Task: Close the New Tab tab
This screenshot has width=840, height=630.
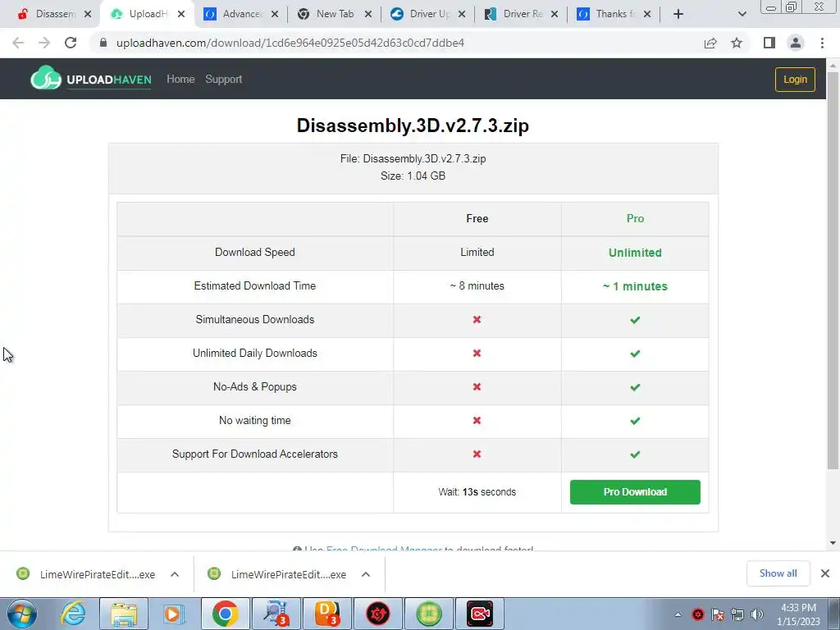Action: pos(368,14)
